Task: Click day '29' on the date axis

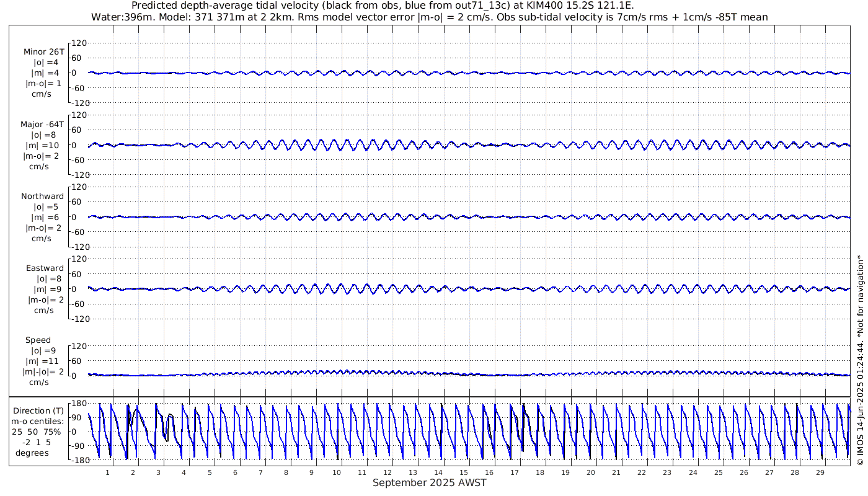Action: pos(820,472)
